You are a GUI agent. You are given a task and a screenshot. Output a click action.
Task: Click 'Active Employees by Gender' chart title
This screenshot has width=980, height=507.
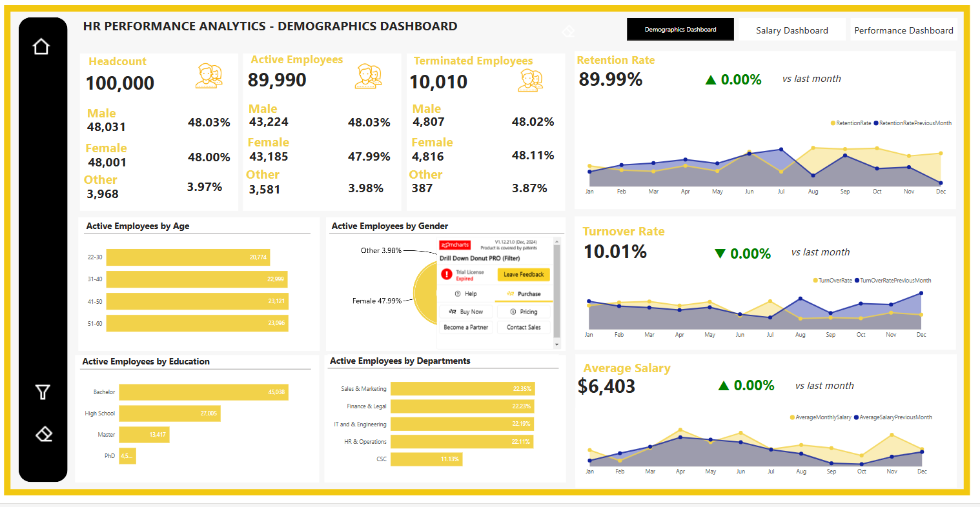(390, 226)
